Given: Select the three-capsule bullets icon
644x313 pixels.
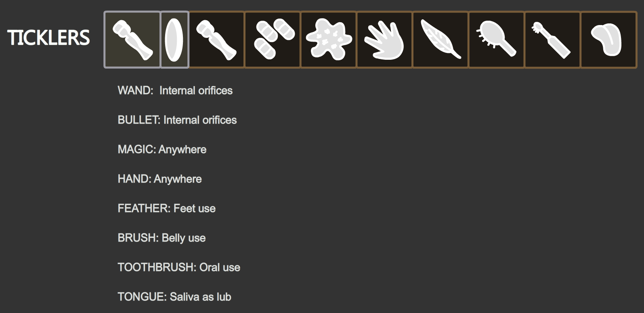Looking at the screenshot, I should pyautogui.click(x=273, y=40).
